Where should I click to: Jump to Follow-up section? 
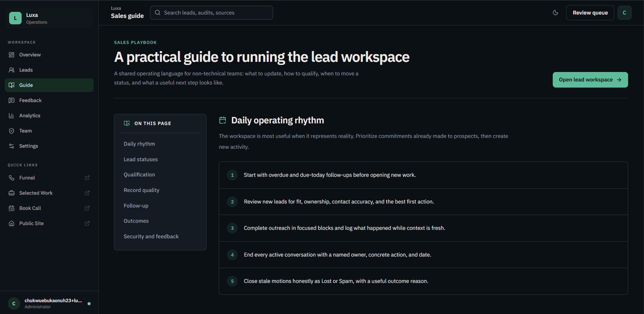tap(136, 206)
